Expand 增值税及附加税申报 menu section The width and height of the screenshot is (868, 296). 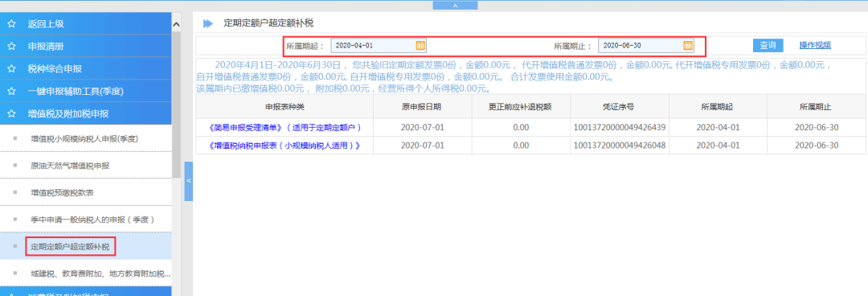pos(86,114)
